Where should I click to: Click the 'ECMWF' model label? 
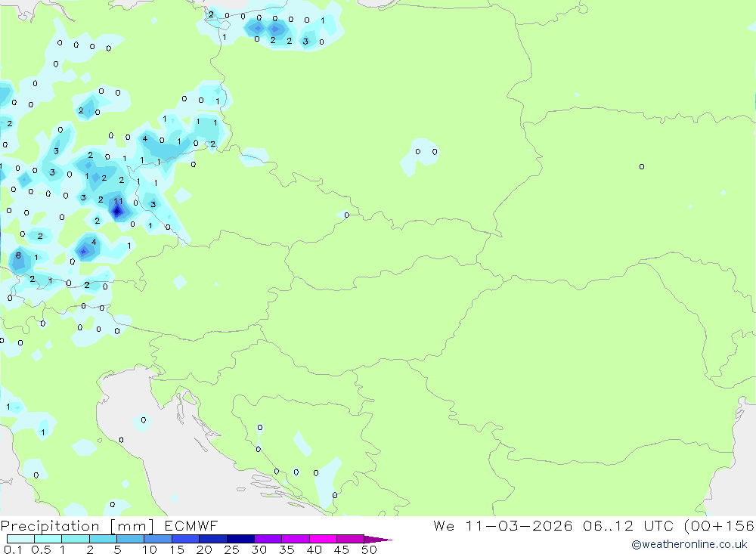coord(191,525)
